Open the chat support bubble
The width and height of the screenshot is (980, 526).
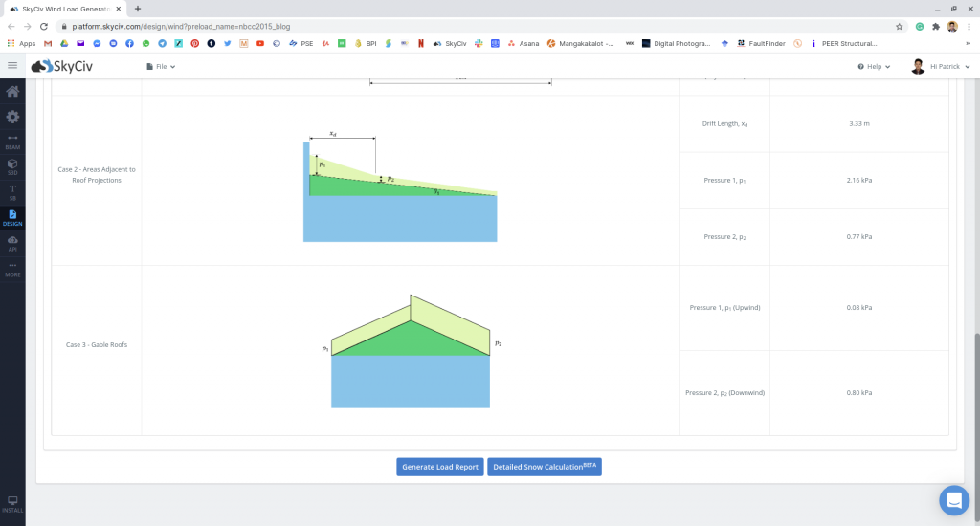click(x=954, y=500)
